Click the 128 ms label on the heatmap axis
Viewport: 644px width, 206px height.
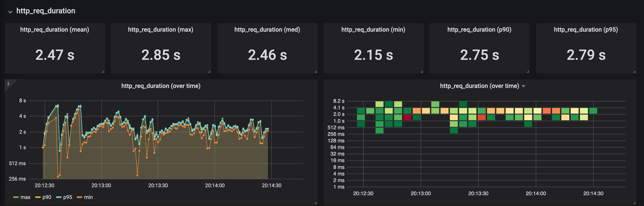pyautogui.click(x=336, y=141)
